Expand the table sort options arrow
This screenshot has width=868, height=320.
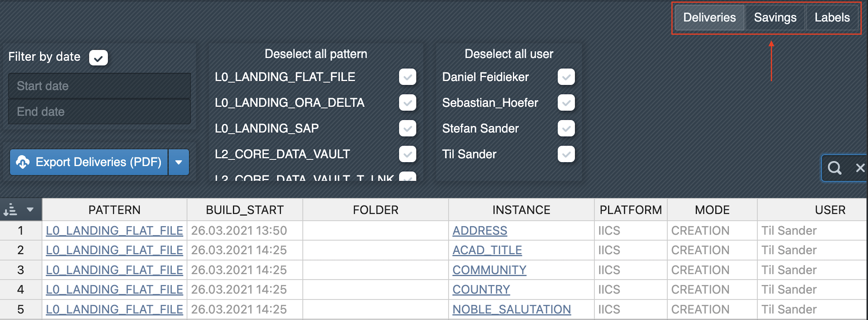point(30,210)
